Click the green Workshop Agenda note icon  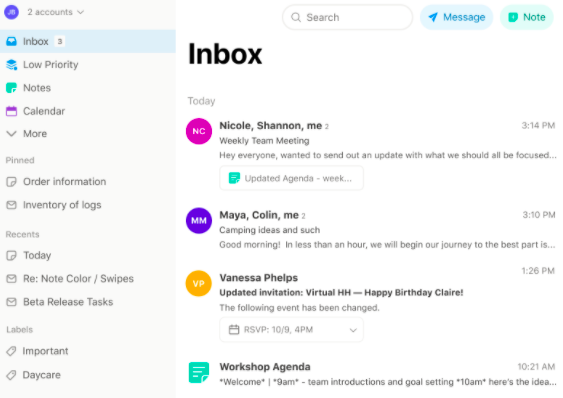[x=199, y=372]
